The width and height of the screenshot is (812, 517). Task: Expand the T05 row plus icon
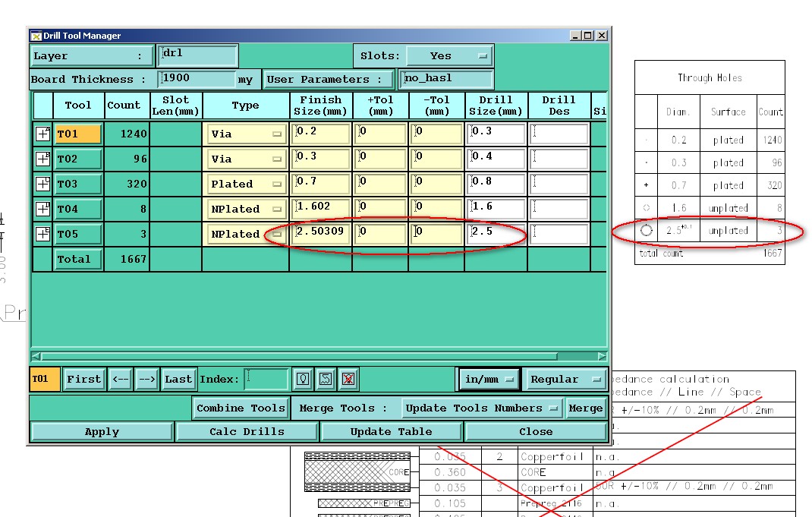coord(43,234)
